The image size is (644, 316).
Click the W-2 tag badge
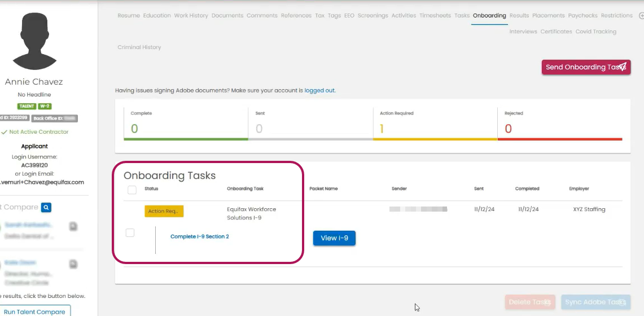(45, 106)
